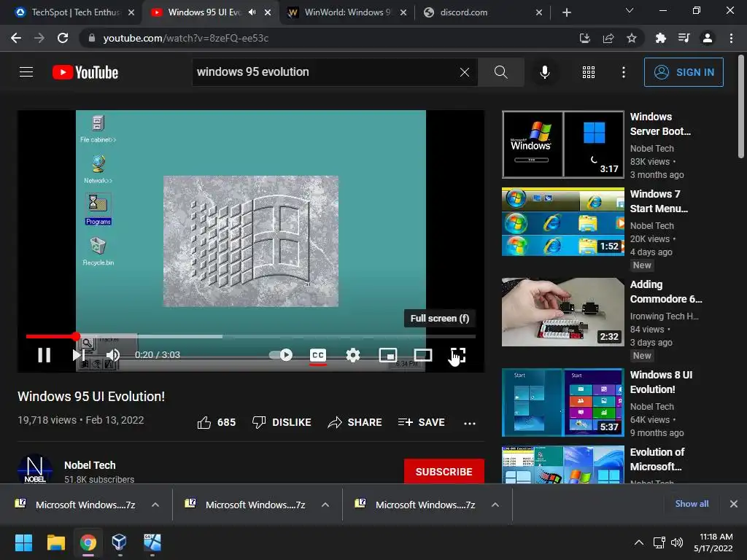Screen dimensions: 747x560
Task: Subscribe to Nobel Tech channel
Action: [444, 472]
